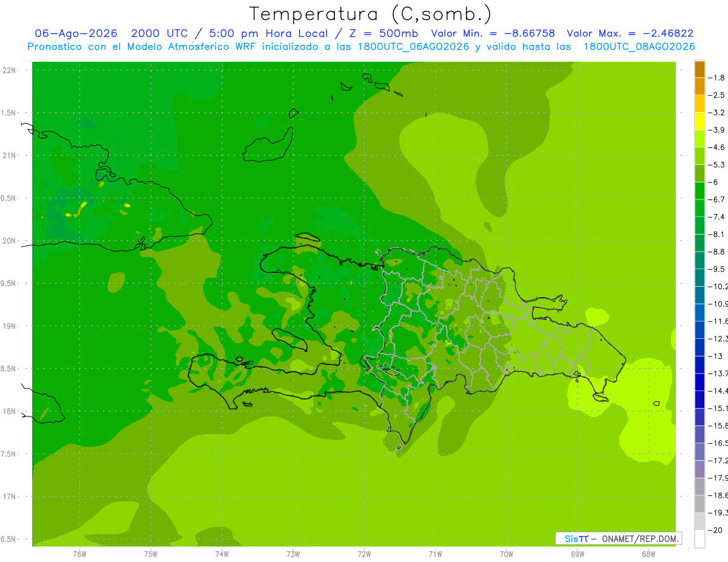The image size is (728, 562).
Task: Click the "-5.3" colorbar label
Action: coord(716,165)
